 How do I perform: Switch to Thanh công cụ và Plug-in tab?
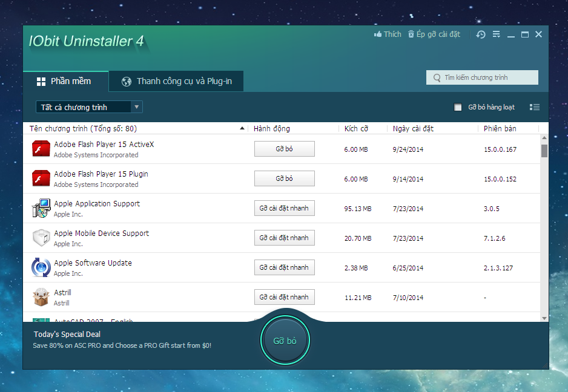[176, 82]
